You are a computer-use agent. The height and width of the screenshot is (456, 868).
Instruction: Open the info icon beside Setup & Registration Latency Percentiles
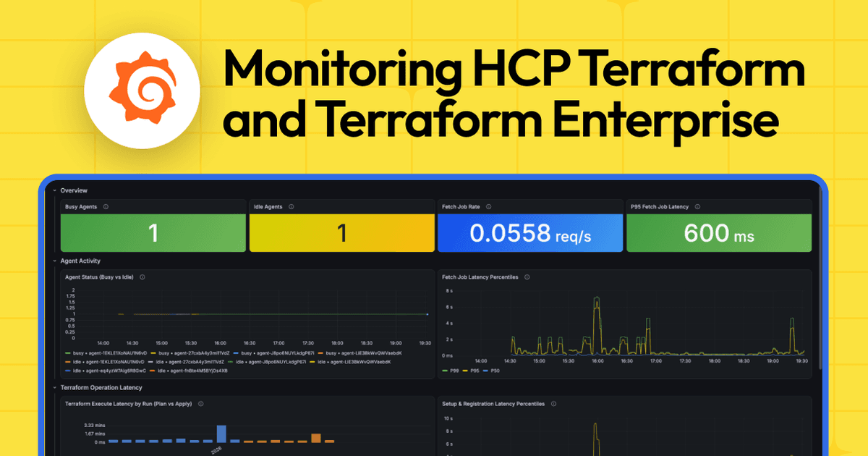[x=553, y=404]
